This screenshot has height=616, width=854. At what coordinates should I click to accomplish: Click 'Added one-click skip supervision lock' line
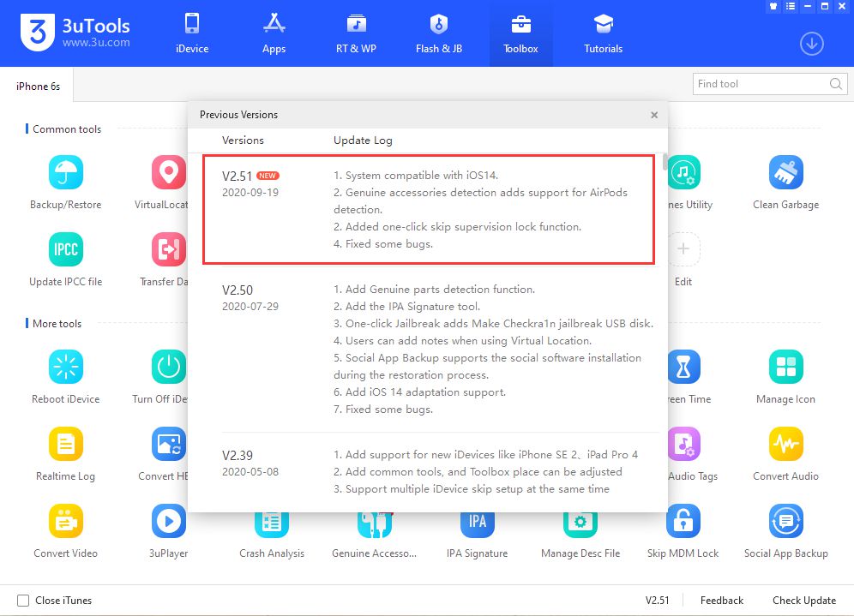[x=458, y=226]
